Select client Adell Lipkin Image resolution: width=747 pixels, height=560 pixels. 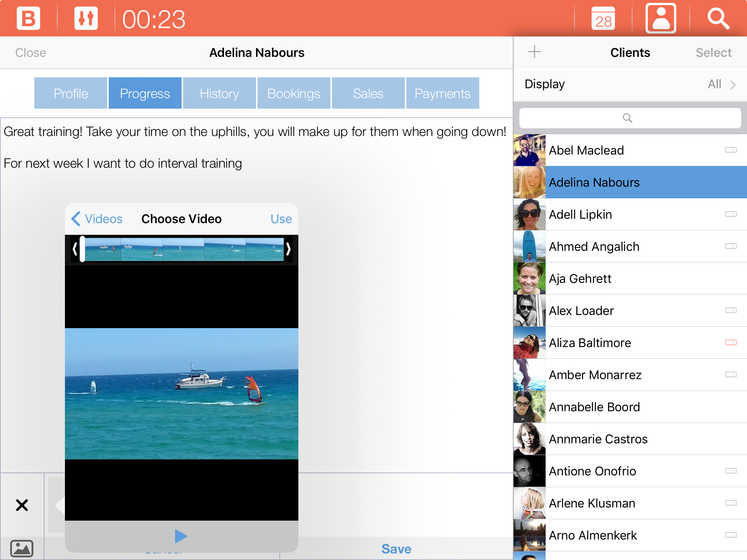click(580, 214)
